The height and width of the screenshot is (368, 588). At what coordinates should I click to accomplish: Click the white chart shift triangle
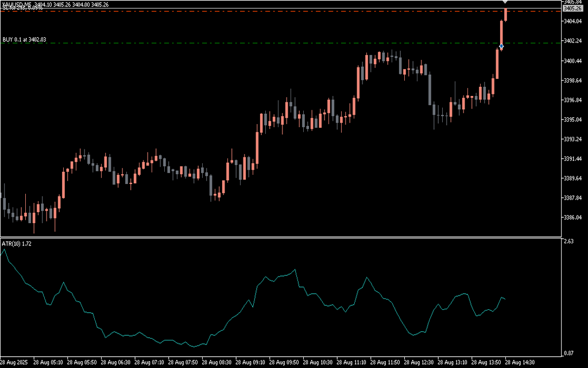click(505, 3)
